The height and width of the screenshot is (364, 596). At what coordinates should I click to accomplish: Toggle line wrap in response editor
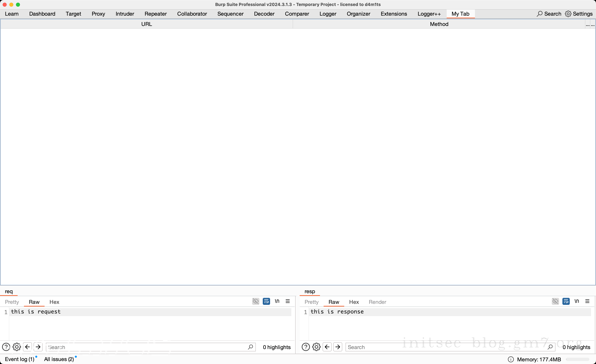(x=566, y=301)
